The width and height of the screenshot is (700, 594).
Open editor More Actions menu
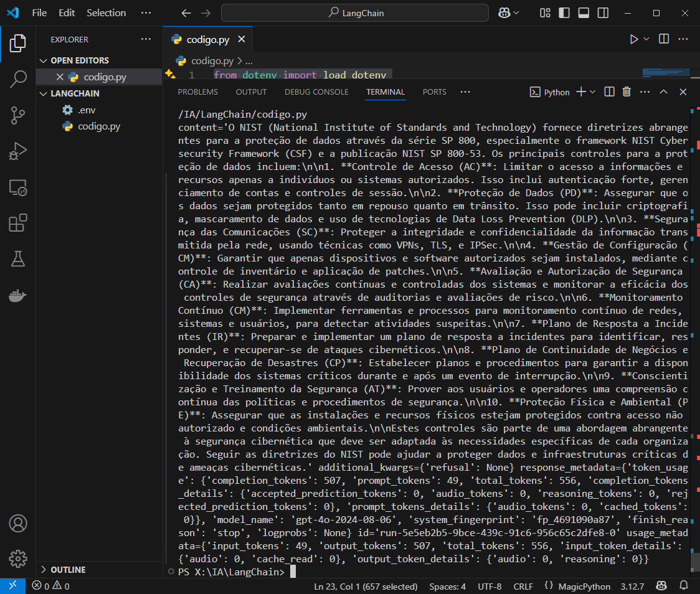point(683,39)
